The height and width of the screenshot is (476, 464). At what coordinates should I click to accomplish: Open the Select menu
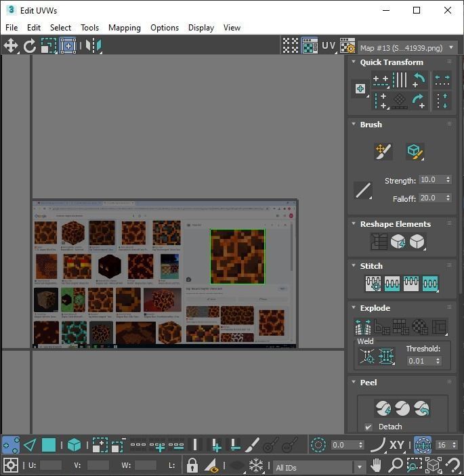pyautogui.click(x=60, y=28)
